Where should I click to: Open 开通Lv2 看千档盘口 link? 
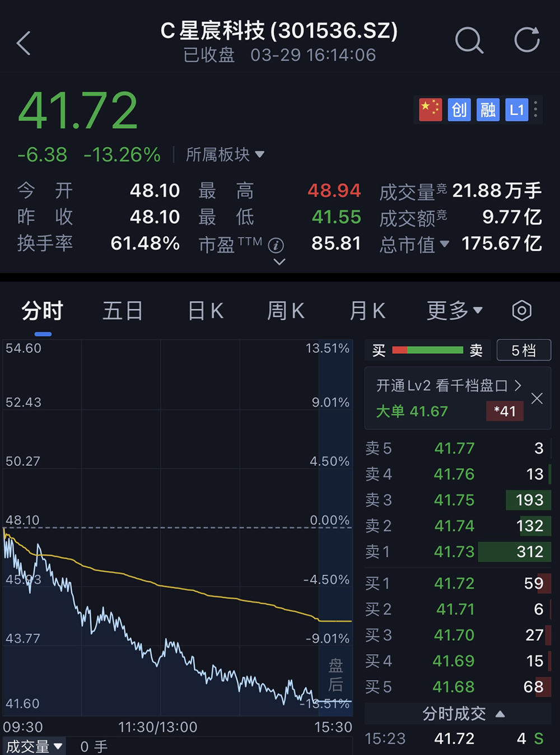point(448,385)
